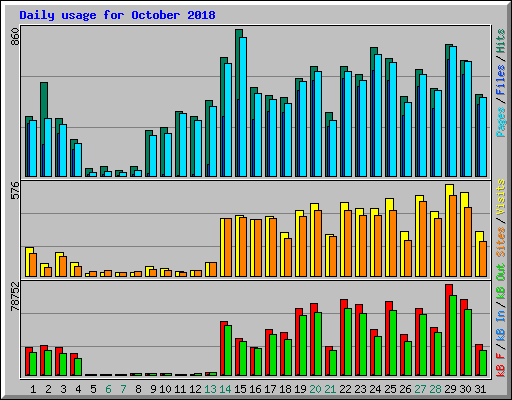The width and height of the screenshot is (512, 400).
Task: Click day label "9" on the x-axis
Action: tap(153, 389)
